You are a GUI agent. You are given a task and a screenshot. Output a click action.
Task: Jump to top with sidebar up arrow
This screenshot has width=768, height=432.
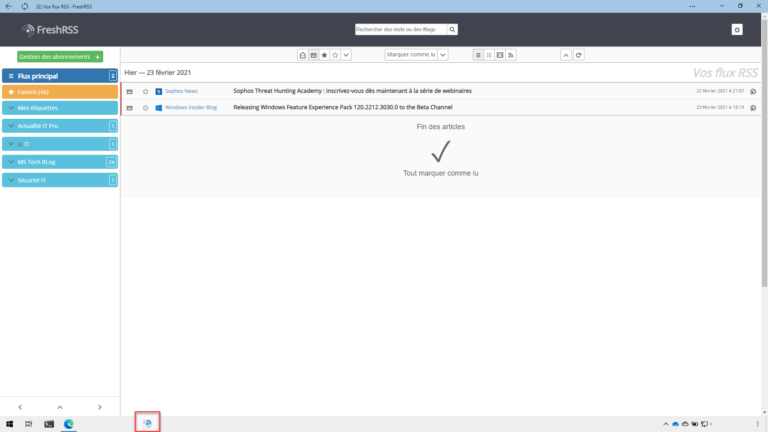(60, 407)
